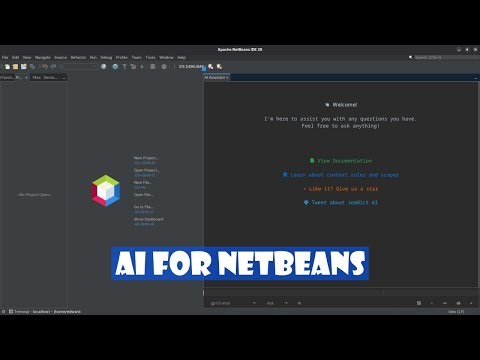480x360 pixels.
Task: Click the second icon right of the memory indicator
Action: coord(219,67)
